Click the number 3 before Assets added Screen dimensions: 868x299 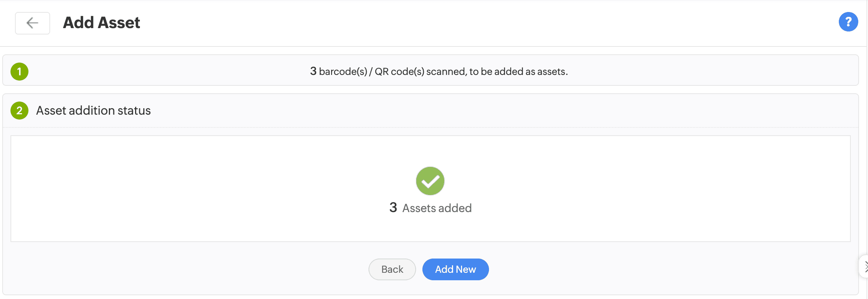[393, 208]
